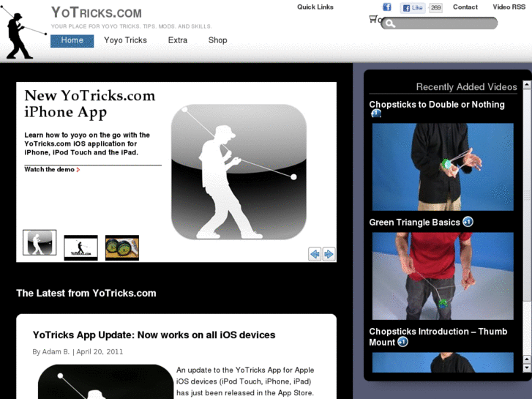Click the videos panel scroll up arrow
Image resolution: width=532 pixels, height=399 pixels.
point(527,84)
